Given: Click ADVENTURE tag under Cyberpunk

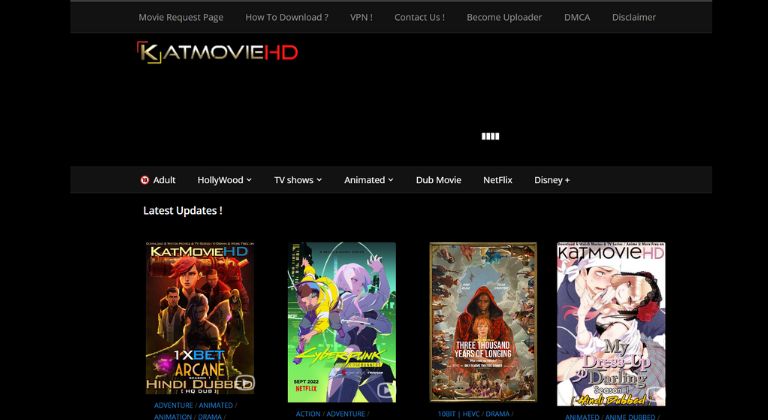Looking at the screenshot, I should (x=346, y=414).
